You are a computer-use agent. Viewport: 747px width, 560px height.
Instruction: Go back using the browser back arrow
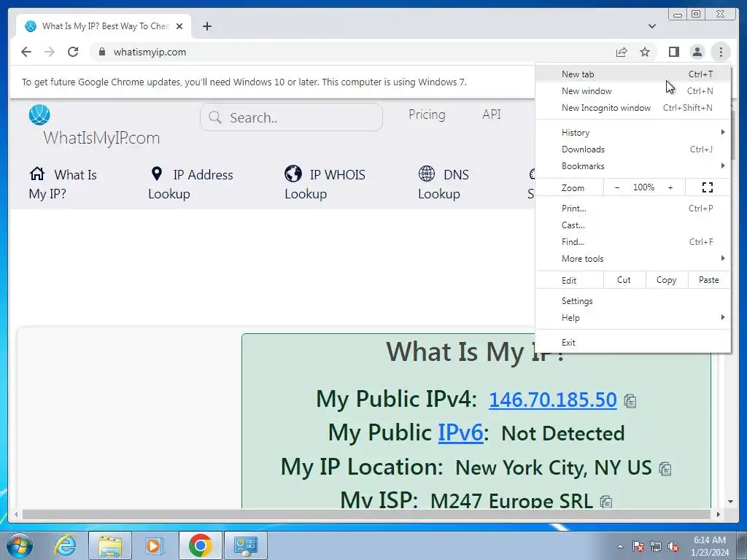[x=26, y=52]
